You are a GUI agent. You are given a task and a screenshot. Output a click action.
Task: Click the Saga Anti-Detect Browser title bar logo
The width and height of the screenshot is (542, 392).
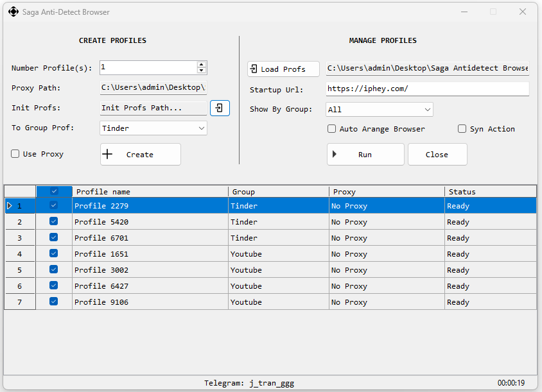click(13, 12)
